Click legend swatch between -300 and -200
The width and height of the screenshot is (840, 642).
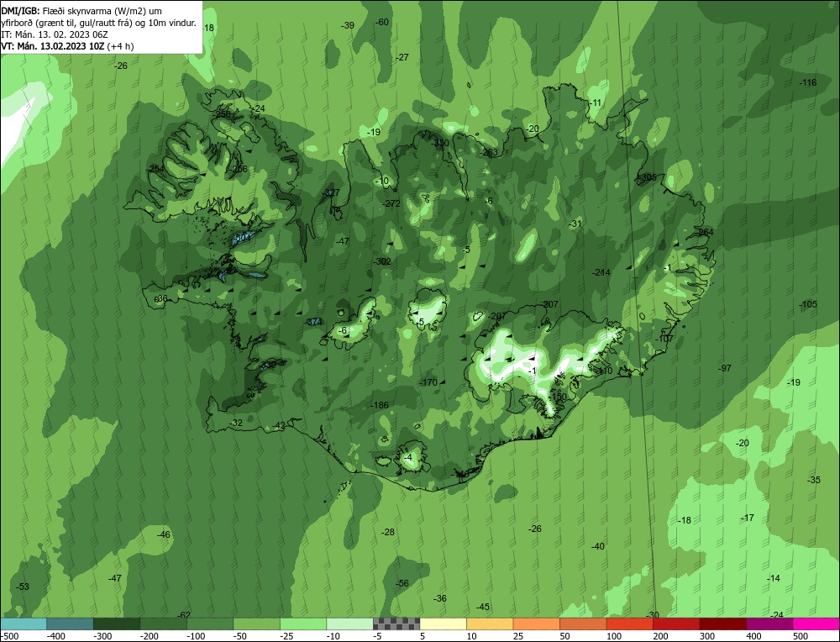[x=117, y=624]
